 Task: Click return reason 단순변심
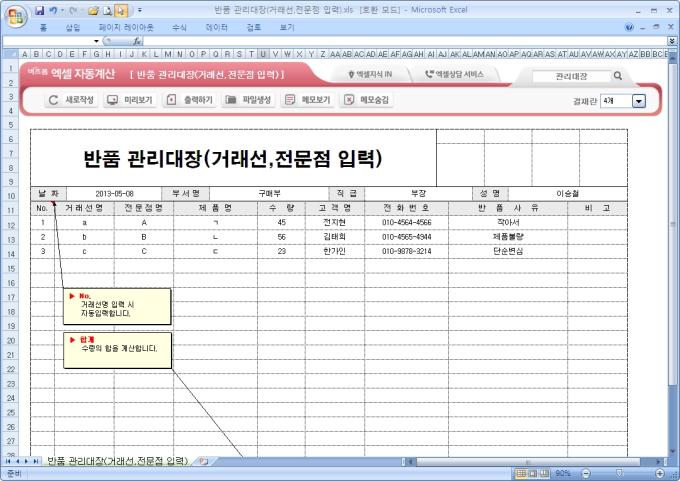coord(508,252)
